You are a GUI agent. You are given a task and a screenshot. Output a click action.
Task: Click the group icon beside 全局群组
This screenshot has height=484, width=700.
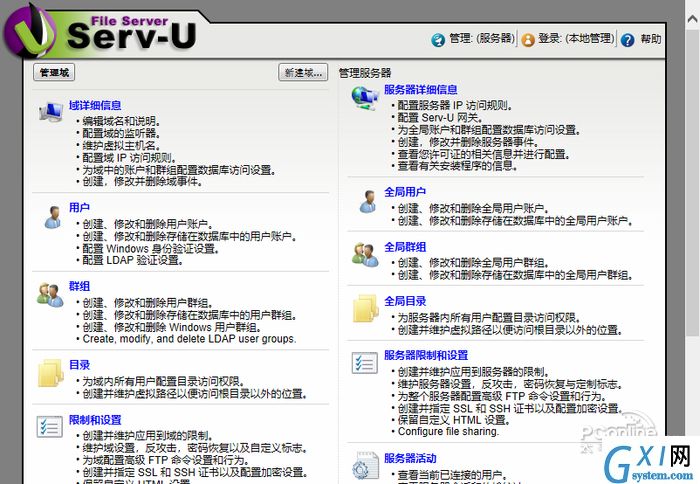(365, 255)
